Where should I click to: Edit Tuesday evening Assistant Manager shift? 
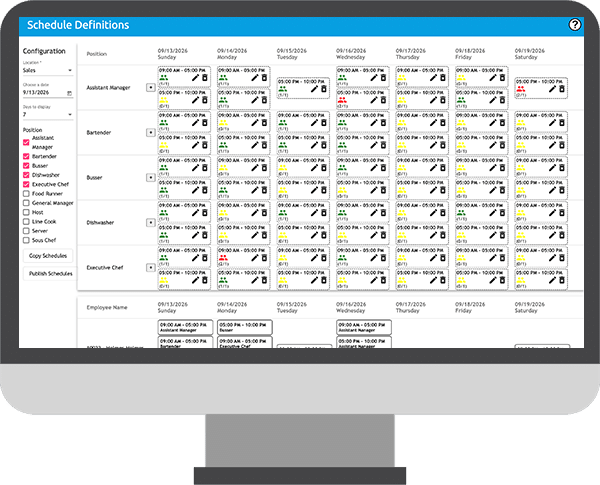(x=314, y=89)
